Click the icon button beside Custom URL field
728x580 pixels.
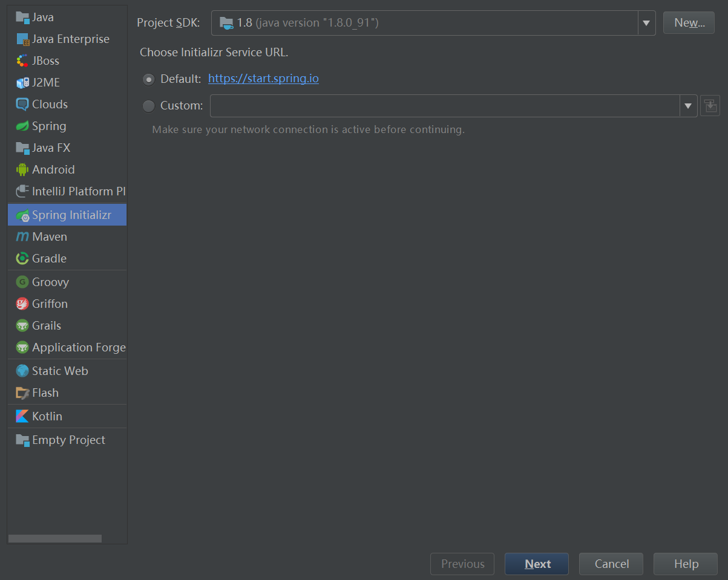click(x=710, y=105)
